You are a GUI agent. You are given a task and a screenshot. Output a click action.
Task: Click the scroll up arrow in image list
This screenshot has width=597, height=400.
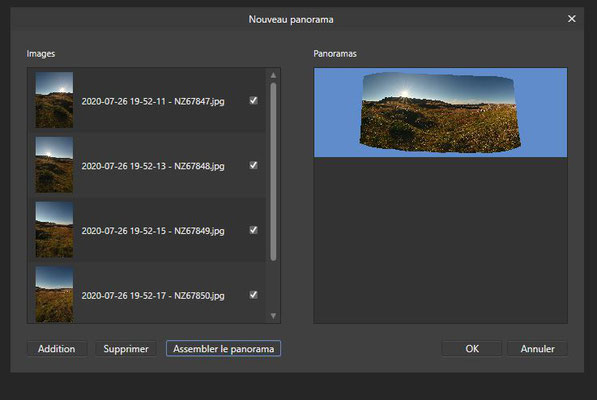pyautogui.click(x=273, y=75)
